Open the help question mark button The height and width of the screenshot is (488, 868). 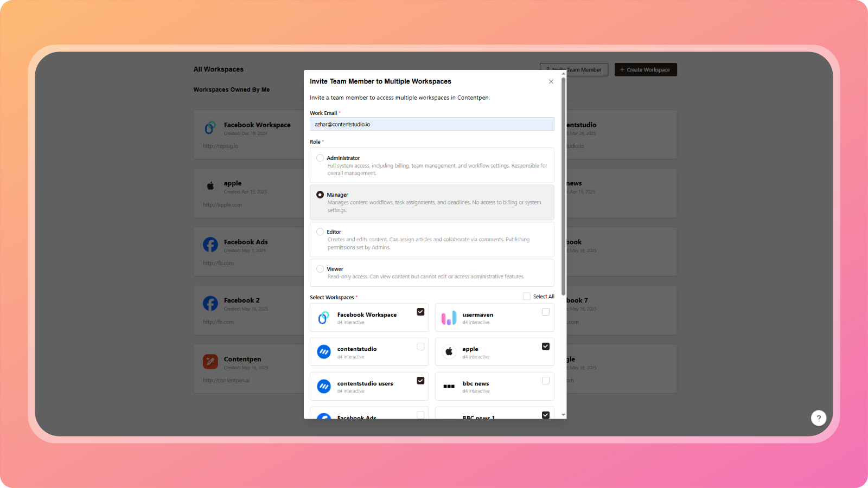coord(819,418)
